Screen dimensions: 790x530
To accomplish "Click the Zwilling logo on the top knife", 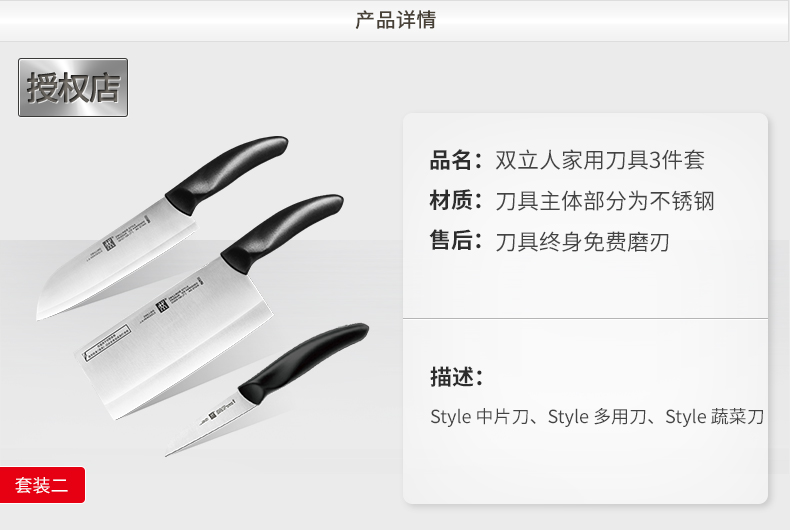I will 109,244.
